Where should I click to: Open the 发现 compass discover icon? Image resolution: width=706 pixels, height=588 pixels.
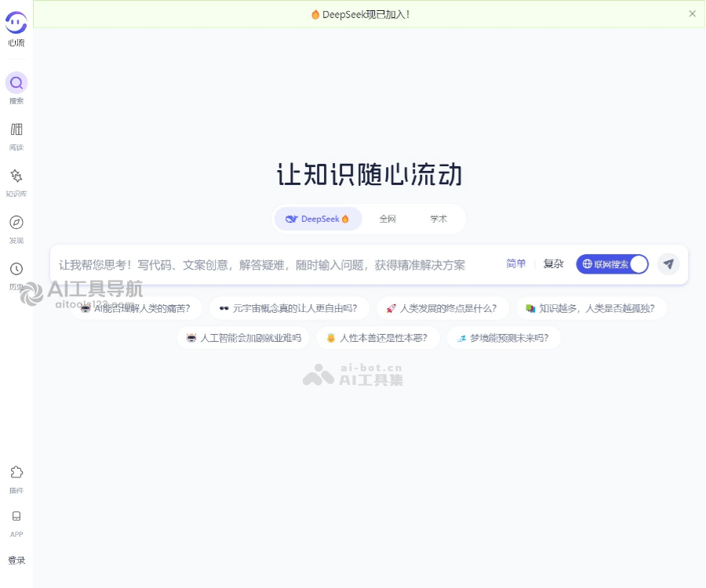[x=16, y=222]
